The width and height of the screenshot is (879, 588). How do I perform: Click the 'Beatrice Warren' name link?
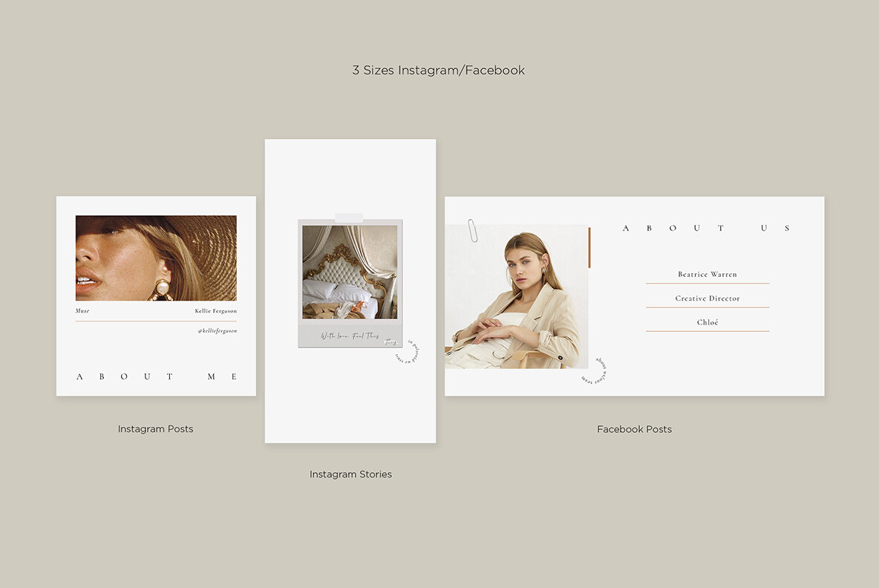point(707,274)
